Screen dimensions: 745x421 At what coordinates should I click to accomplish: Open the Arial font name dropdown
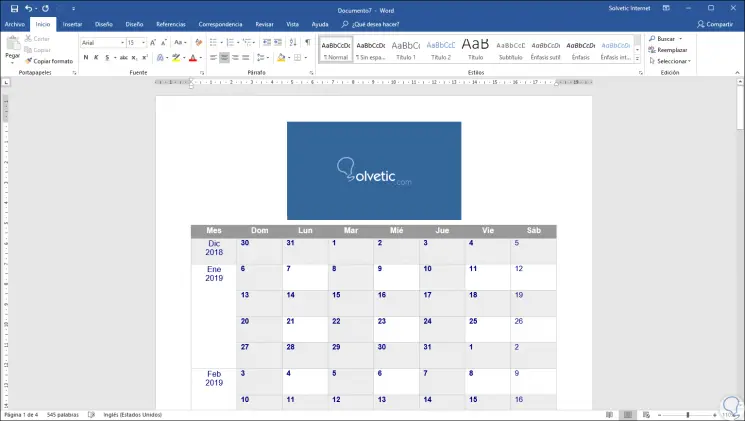101,42
